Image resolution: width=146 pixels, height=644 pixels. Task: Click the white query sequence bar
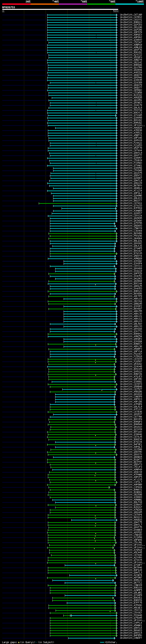coord(60,9)
